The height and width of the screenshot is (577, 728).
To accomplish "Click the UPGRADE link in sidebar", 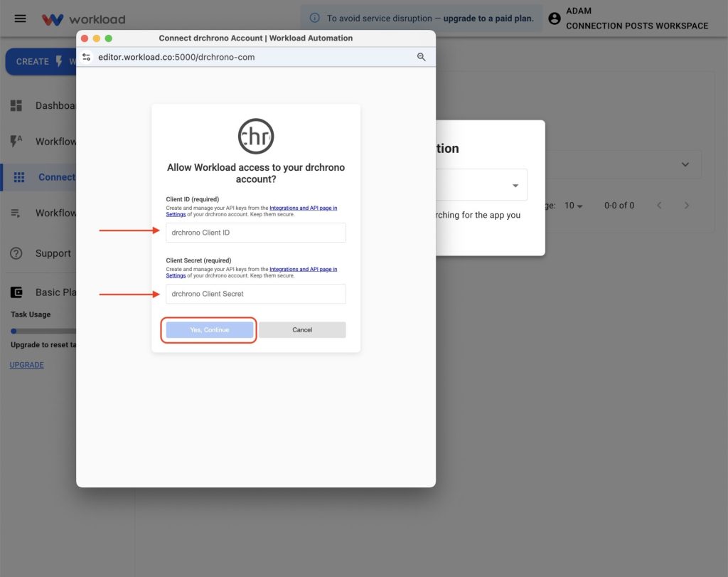I will tap(26, 365).
